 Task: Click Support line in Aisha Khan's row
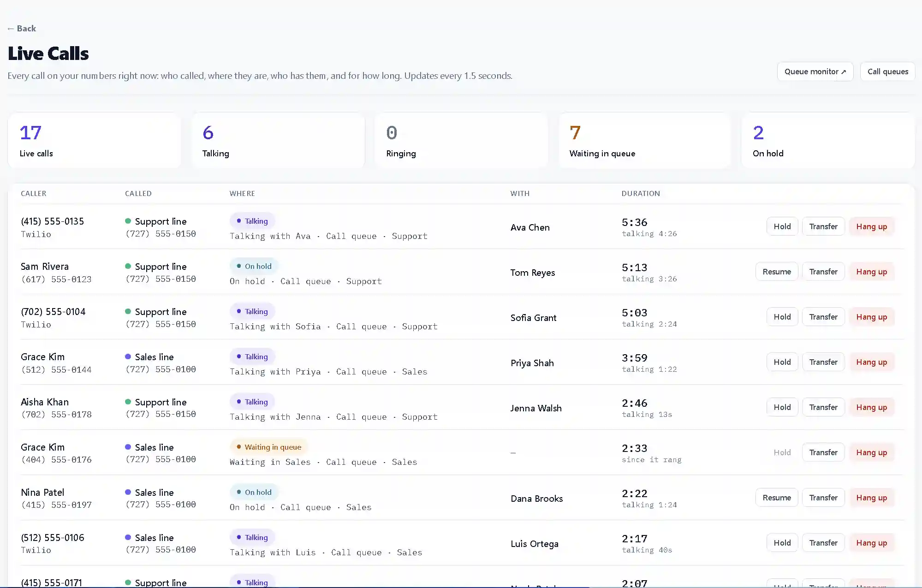click(x=161, y=402)
